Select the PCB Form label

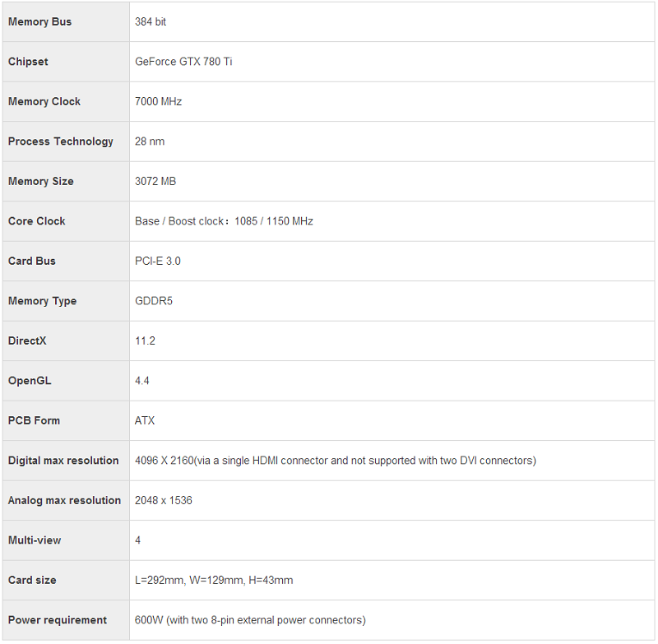[x=34, y=421]
